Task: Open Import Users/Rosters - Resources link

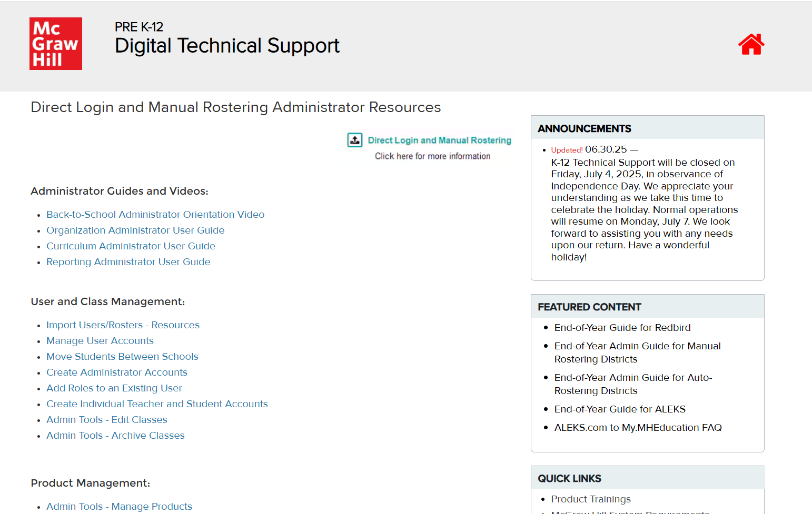Action: click(123, 325)
